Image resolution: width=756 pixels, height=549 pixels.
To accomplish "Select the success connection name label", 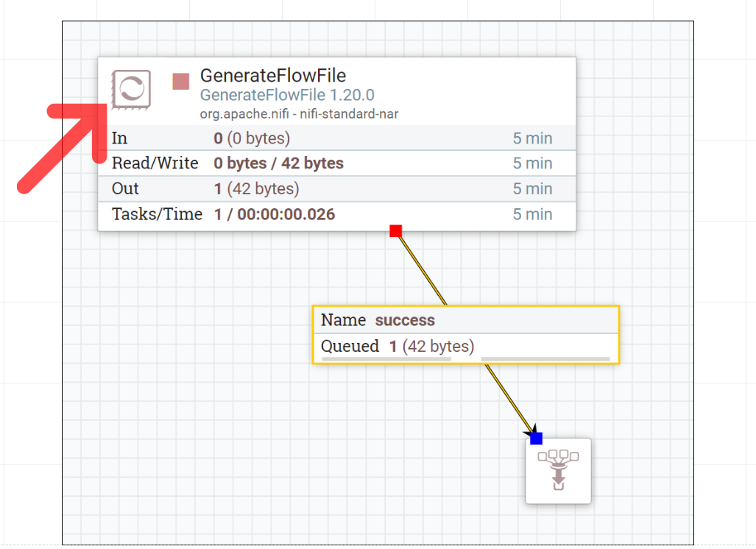I will pos(405,320).
